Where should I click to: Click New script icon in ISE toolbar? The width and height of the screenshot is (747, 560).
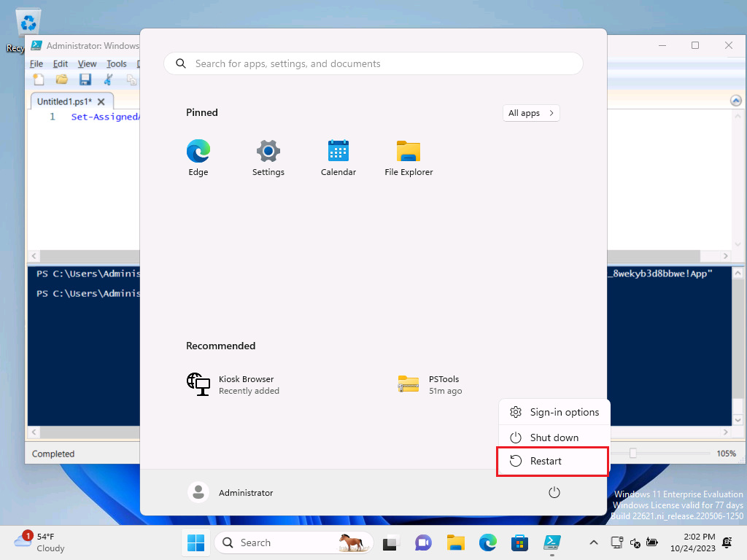pyautogui.click(x=39, y=79)
